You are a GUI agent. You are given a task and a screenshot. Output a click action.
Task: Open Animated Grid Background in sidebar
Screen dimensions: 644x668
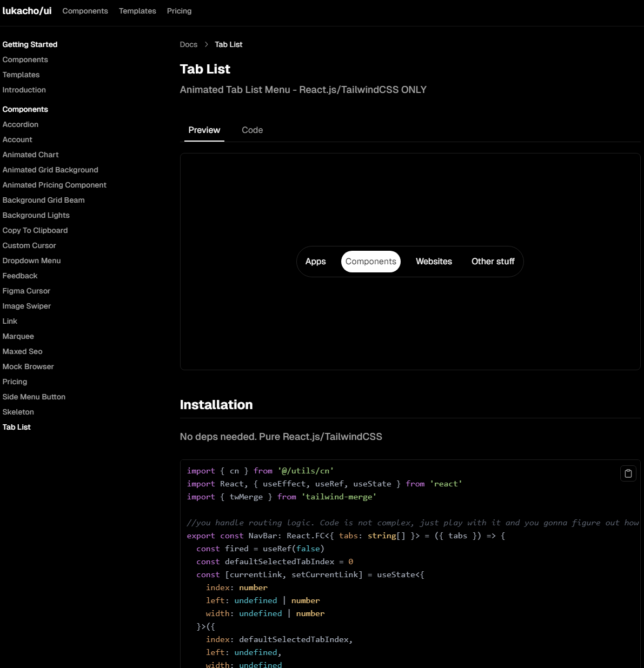pos(50,170)
